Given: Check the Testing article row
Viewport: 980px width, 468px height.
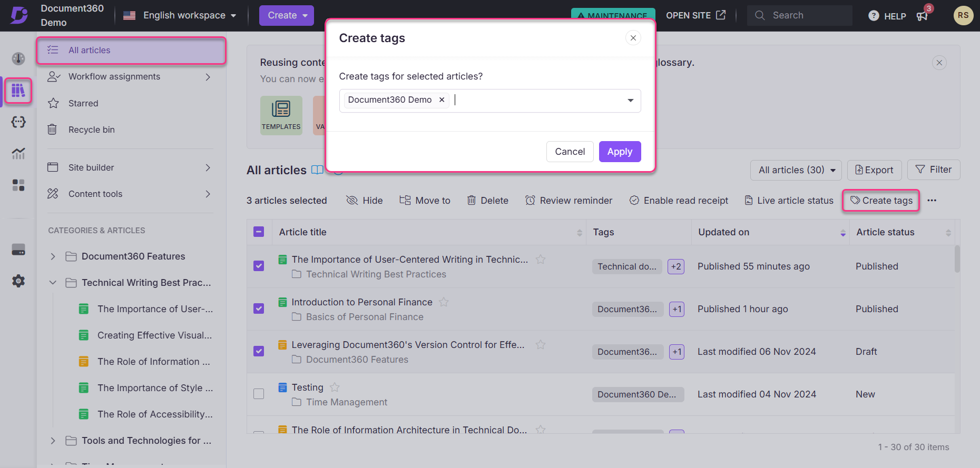Looking at the screenshot, I should [259, 394].
